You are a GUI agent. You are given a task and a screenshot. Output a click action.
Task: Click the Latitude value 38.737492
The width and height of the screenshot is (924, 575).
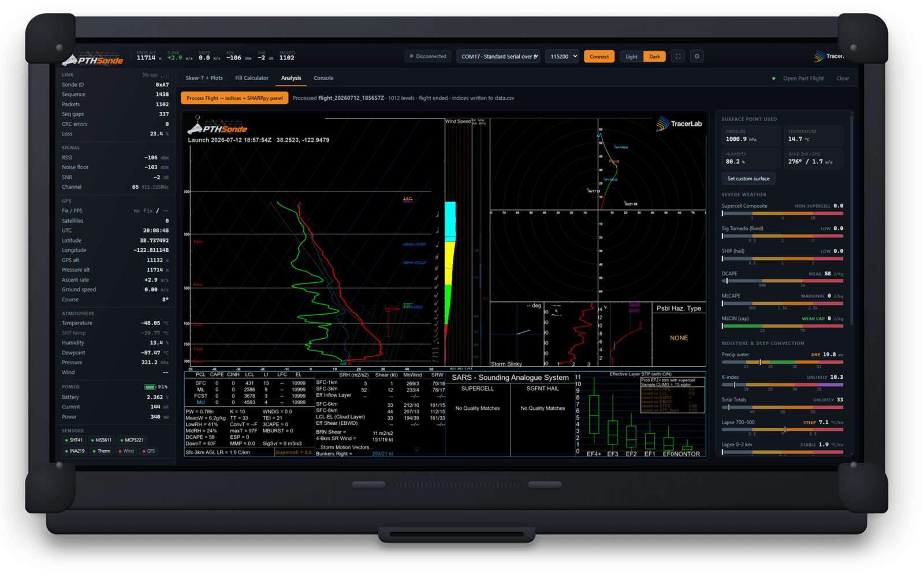(154, 241)
